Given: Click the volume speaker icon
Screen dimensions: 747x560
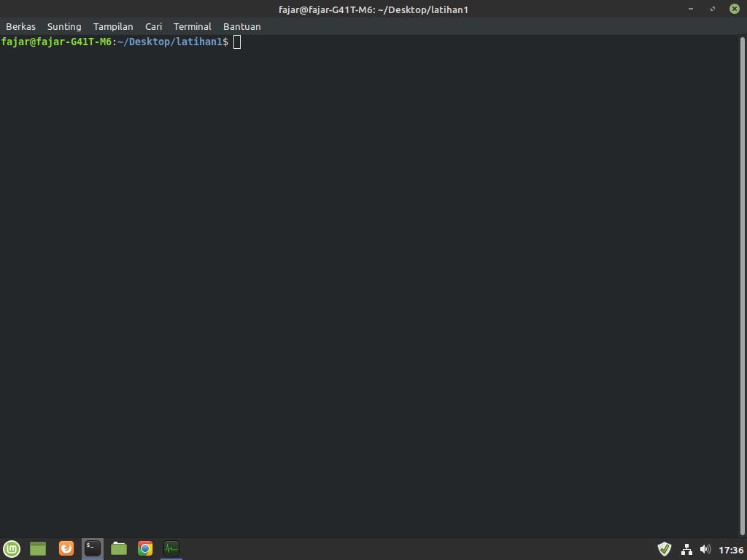Looking at the screenshot, I should pos(705,550).
